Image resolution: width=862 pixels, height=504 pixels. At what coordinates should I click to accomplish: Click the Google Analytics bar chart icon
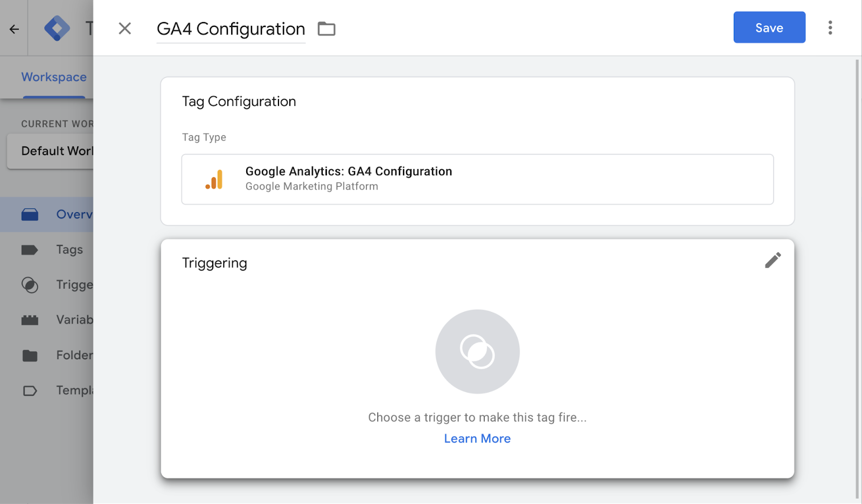point(214,179)
